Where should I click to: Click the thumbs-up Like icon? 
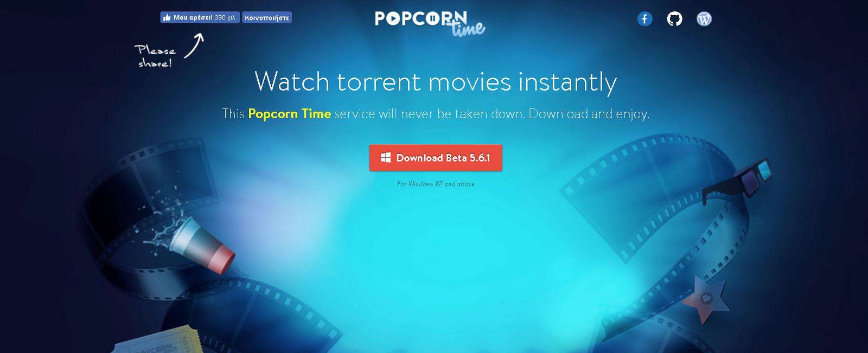pyautogui.click(x=167, y=18)
